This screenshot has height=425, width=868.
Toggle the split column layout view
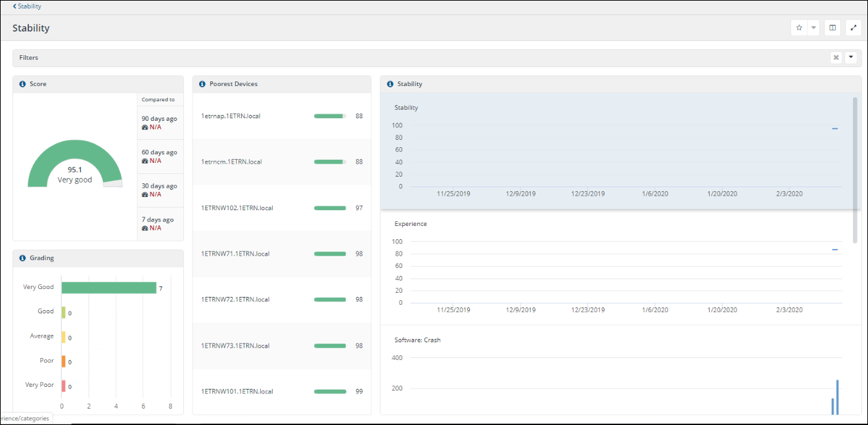(x=833, y=28)
